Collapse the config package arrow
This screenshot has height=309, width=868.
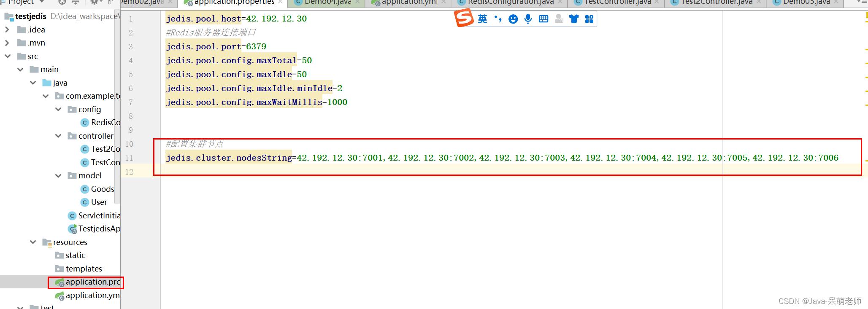[58, 110]
